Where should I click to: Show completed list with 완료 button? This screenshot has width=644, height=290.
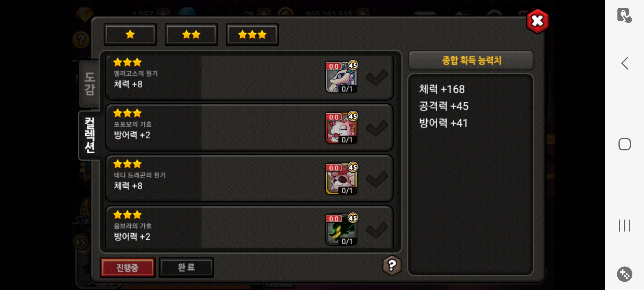(x=186, y=267)
